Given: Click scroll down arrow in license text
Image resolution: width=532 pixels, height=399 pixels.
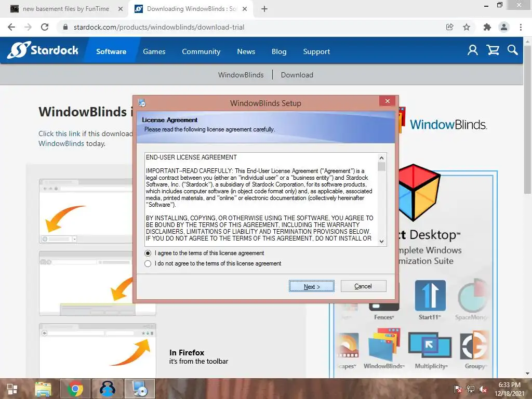Looking at the screenshot, I should coord(381,241).
